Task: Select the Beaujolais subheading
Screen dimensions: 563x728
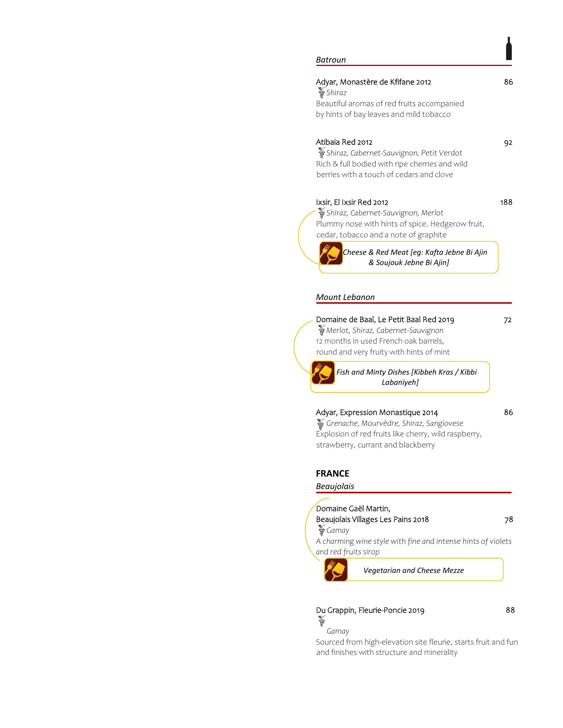Action: point(335,486)
